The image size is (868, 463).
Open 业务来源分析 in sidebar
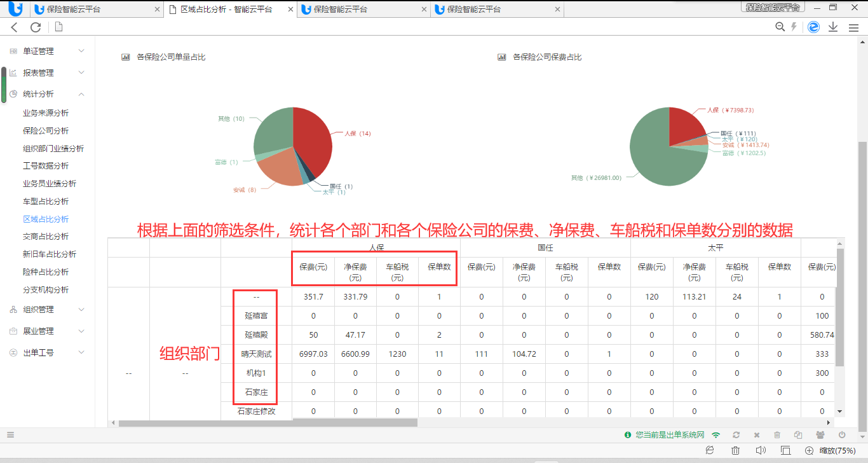(46, 113)
